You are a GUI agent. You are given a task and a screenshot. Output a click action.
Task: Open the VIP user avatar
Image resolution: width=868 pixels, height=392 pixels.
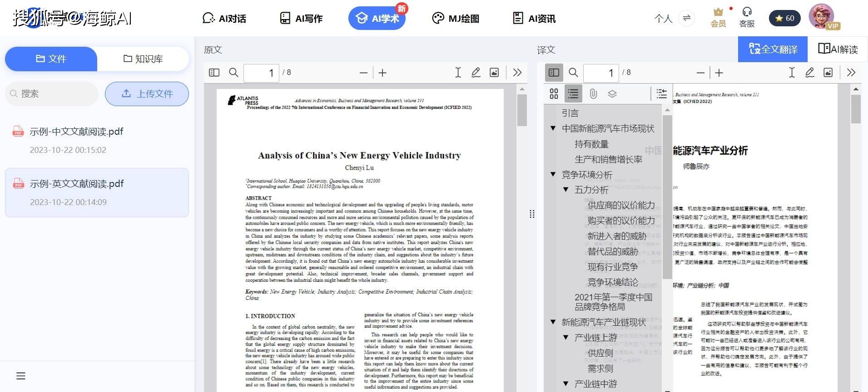tap(822, 16)
